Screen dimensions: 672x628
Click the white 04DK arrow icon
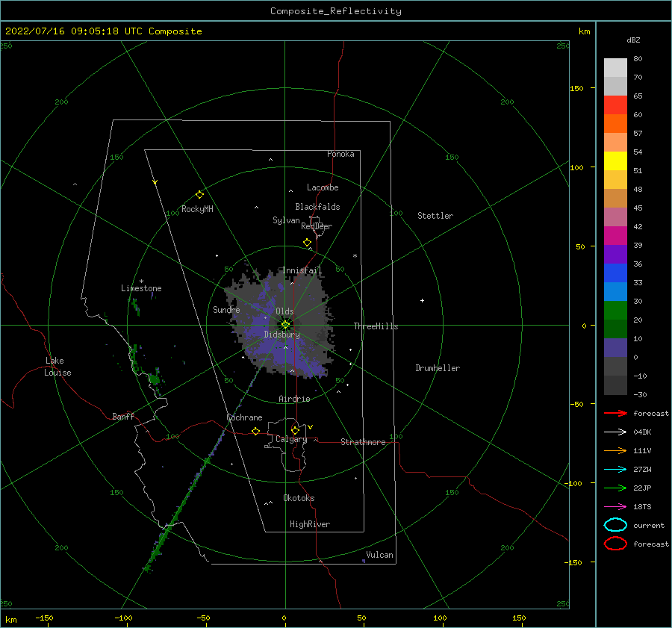[615, 432]
